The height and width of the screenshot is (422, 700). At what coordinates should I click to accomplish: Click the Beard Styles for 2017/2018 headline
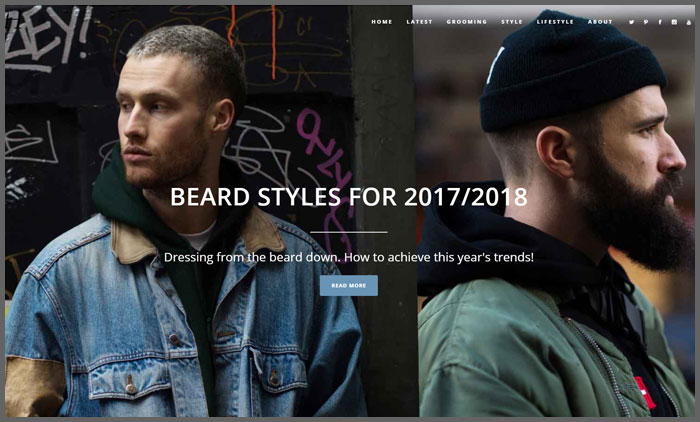(349, 197)
